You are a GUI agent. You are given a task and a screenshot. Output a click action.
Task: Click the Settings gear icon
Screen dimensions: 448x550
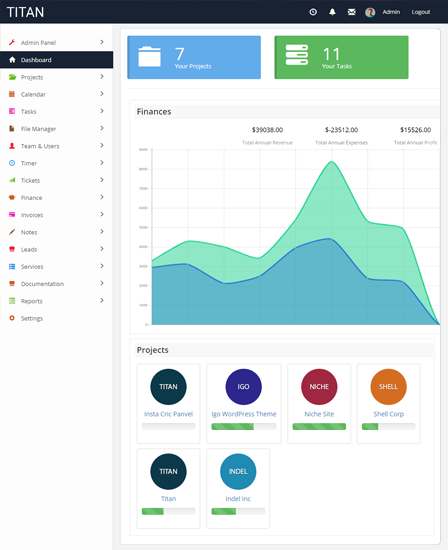click(12, 318)
